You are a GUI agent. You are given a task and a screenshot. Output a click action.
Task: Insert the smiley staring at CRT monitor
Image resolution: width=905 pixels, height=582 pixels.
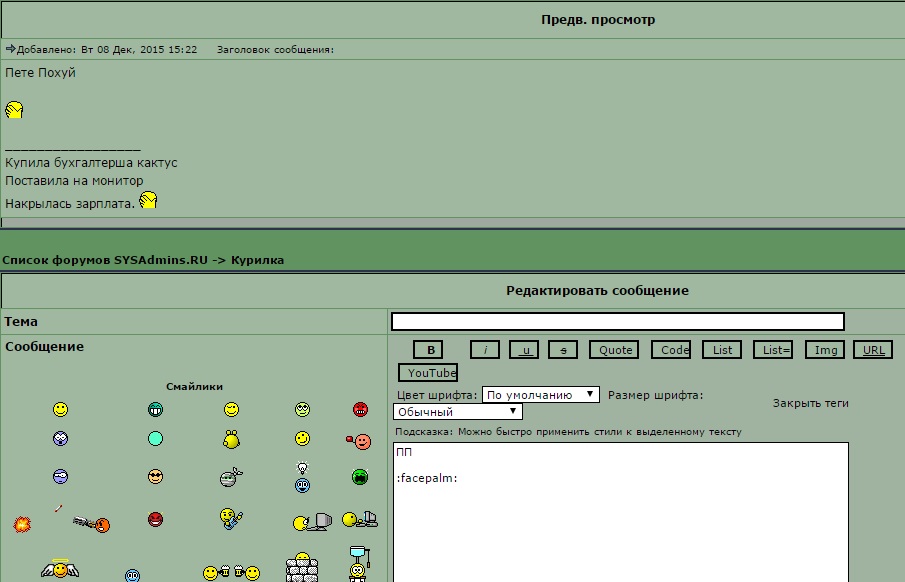(x=312, y=522)
